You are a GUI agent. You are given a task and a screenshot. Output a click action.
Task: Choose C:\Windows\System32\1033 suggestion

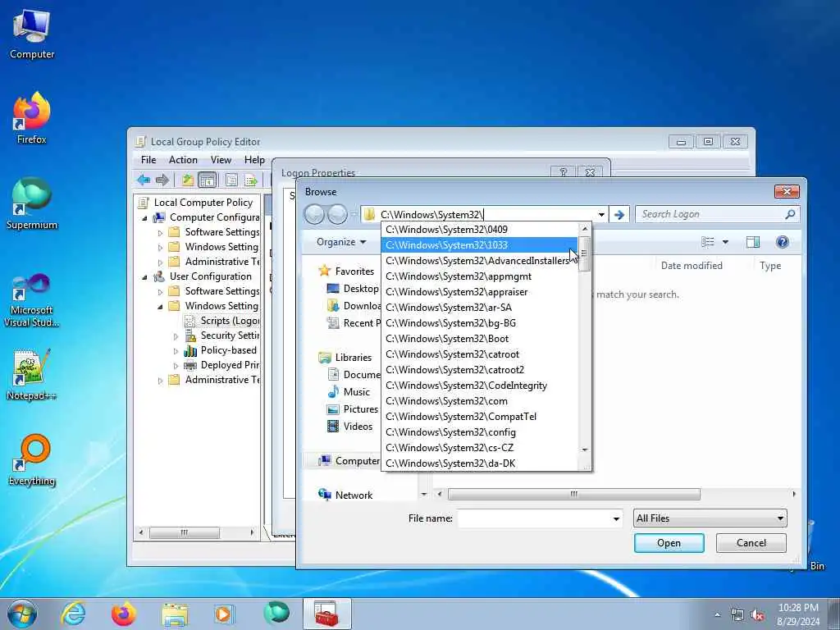[480, 244]
